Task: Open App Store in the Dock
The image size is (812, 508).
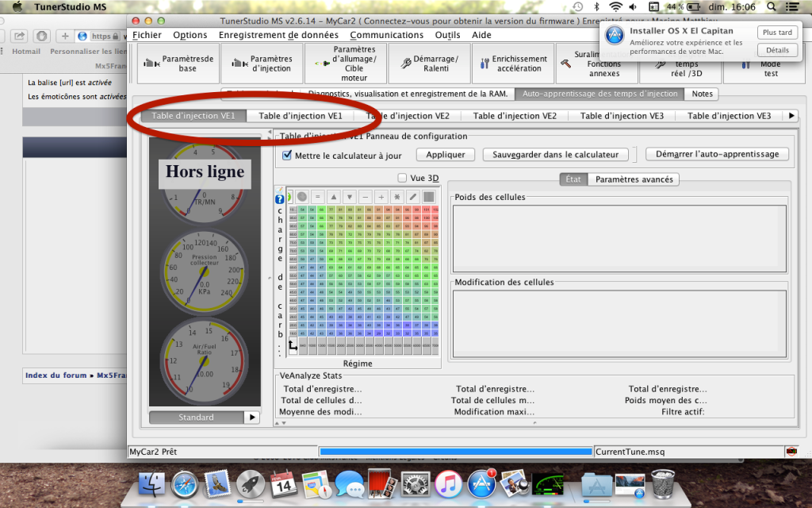Action: point(481,484)
